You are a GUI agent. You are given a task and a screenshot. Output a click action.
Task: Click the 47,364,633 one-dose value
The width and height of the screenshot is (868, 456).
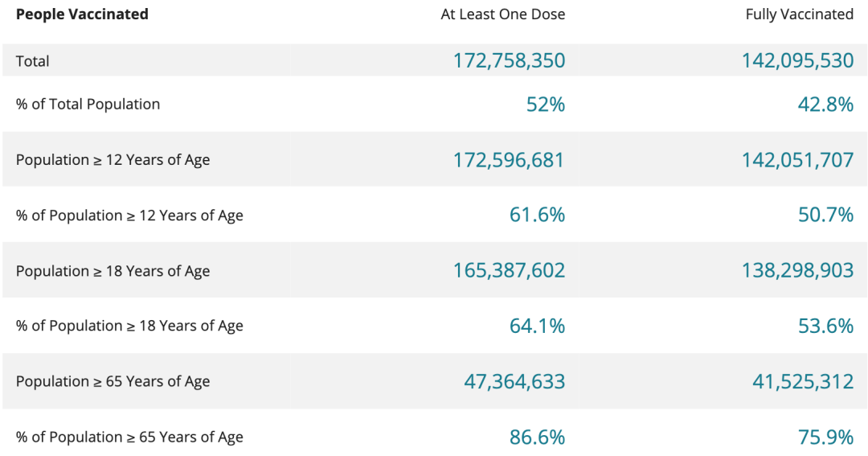[x=514, y=382]
